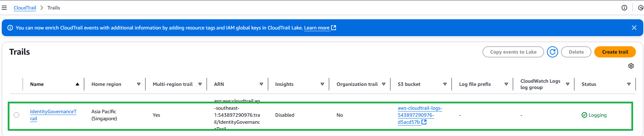The width and height of the screenshot is (644, 136).
Task: Sort by Name ascending arrow
Action: (x=77, y=84)
